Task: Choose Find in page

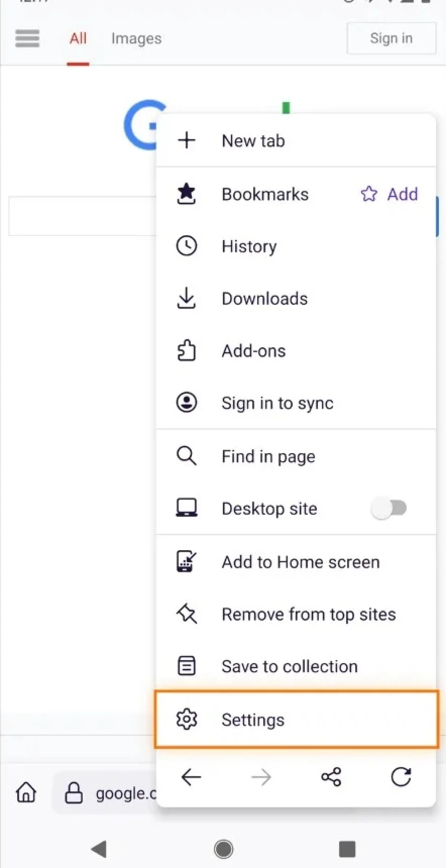Action: coord(296,456)
